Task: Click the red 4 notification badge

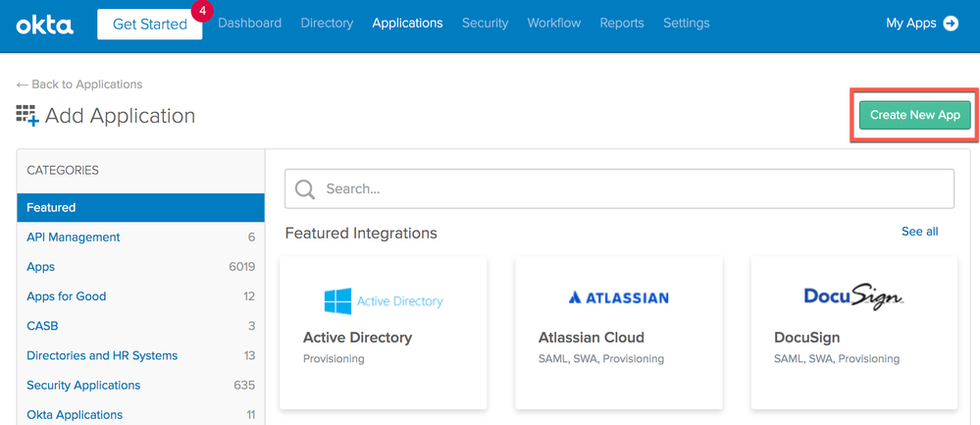Action: (x=202, y=10)
